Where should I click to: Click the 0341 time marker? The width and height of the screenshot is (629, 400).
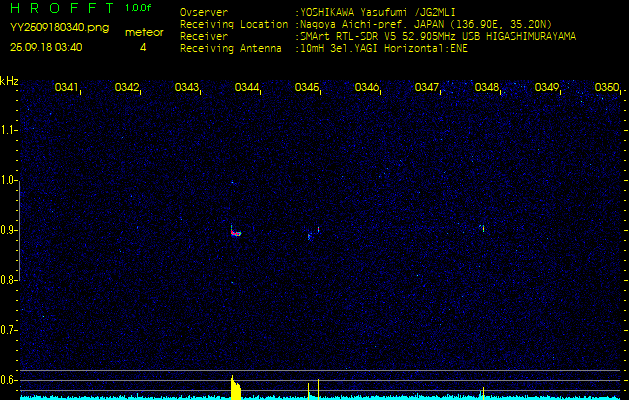click(x=67, y=87)
